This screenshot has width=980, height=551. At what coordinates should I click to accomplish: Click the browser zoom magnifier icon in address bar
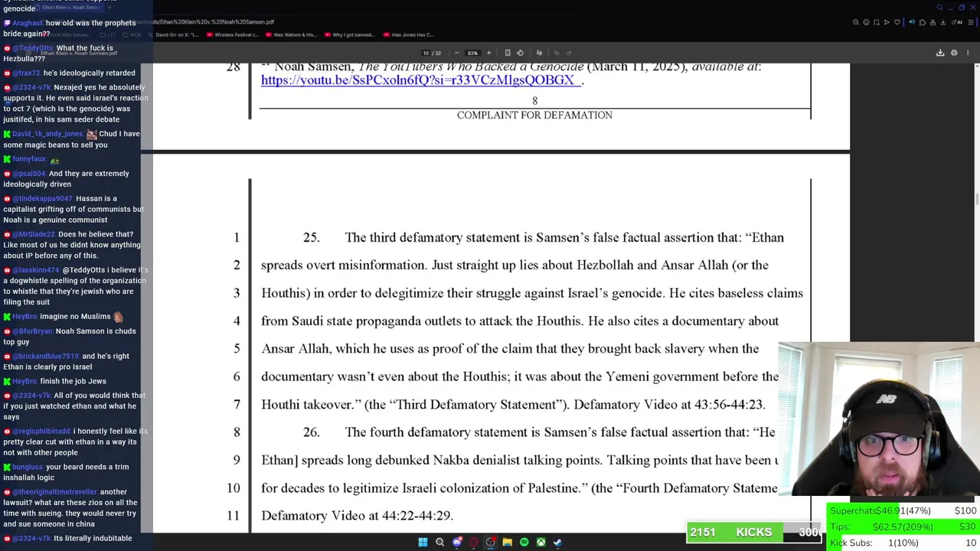click(x=856, y=22)
